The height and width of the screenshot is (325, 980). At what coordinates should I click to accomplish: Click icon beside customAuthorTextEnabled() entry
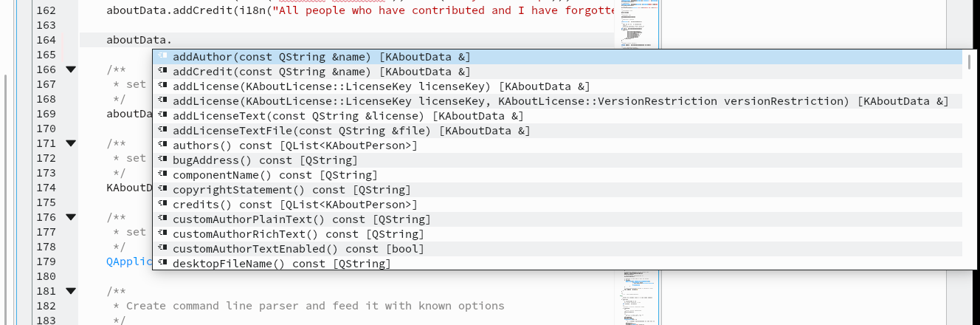click(x=162, y=249)
